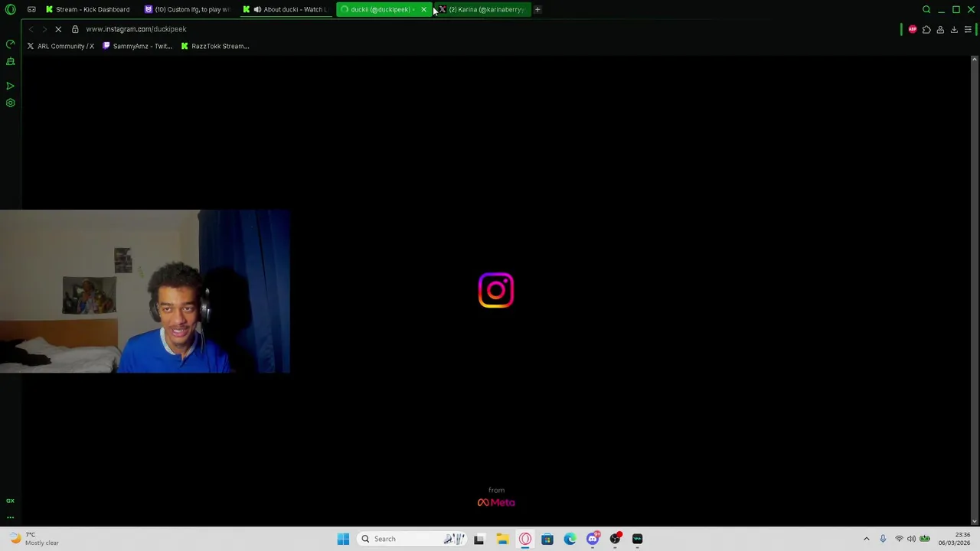Open sidebar three-dots more options
The image size is (980, 551).
(11, 517)
